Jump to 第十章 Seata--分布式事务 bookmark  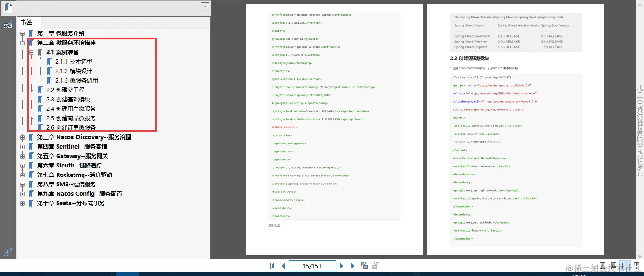(x=71, y=203)
